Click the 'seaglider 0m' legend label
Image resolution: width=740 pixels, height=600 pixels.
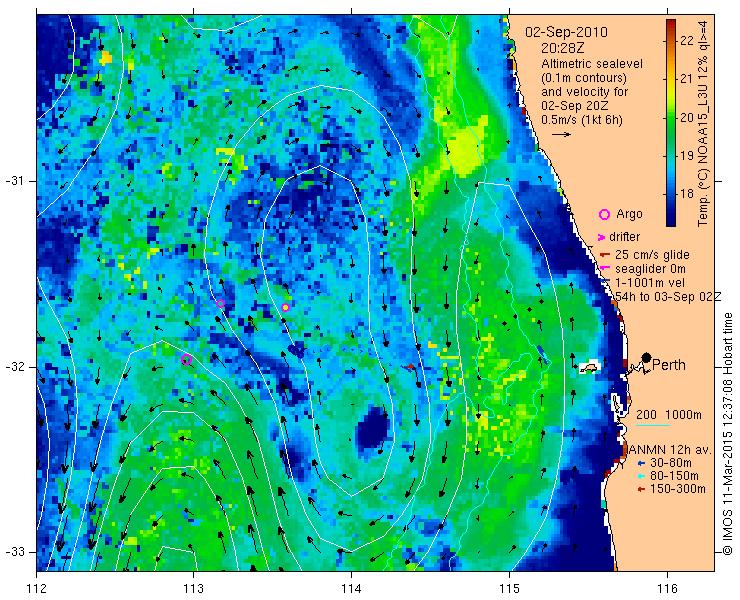click(x=650, y=269)
